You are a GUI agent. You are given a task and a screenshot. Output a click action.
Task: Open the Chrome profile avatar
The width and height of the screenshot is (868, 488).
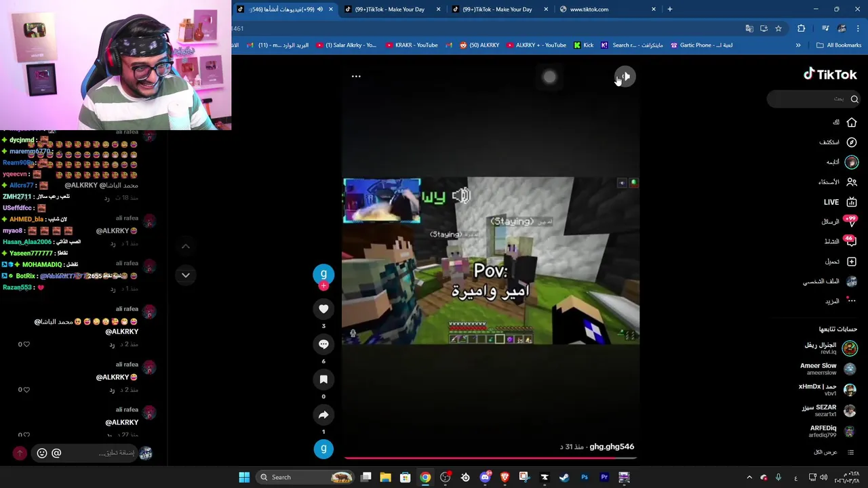pos(842,28)
